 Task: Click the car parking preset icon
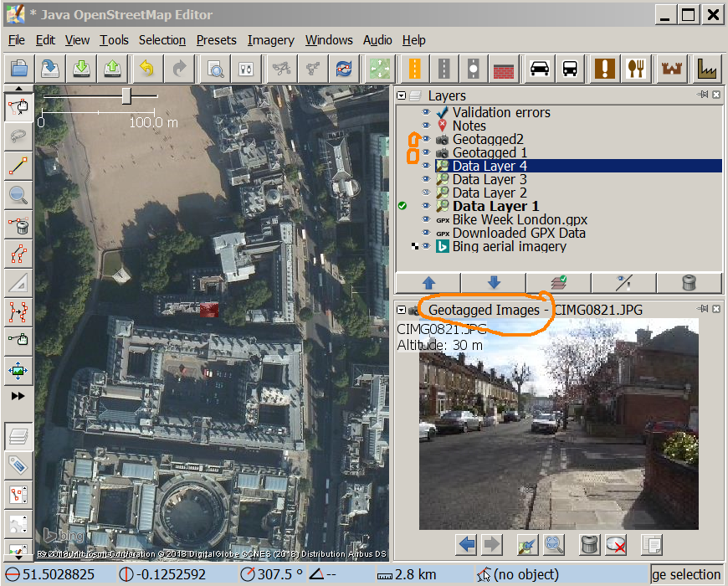(540, 68)
